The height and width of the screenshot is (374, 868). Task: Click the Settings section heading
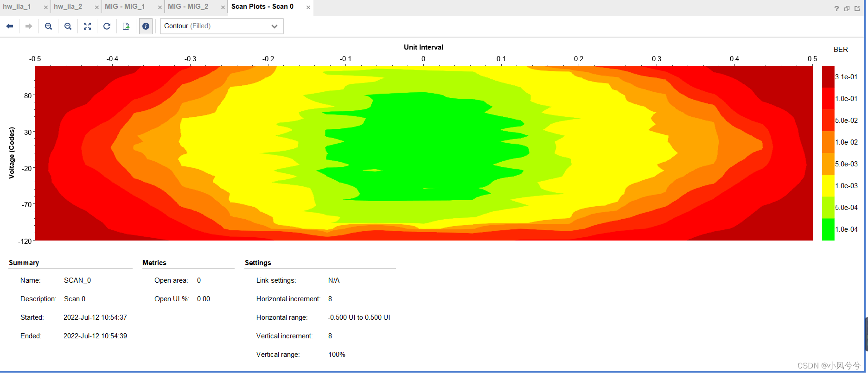click(258, 263)
